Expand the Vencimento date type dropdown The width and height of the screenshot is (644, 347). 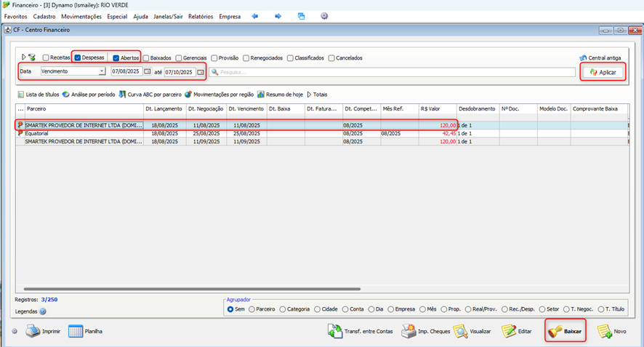[x=102, y=72]
